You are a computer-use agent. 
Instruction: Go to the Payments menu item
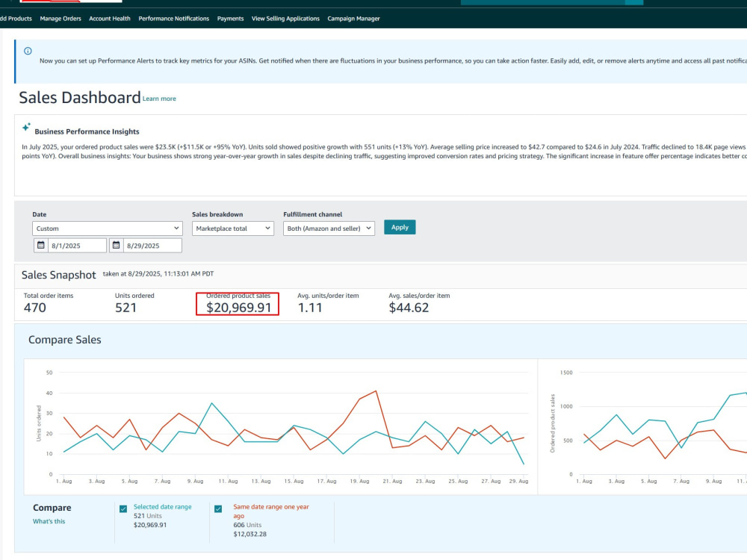click(231, 19)
